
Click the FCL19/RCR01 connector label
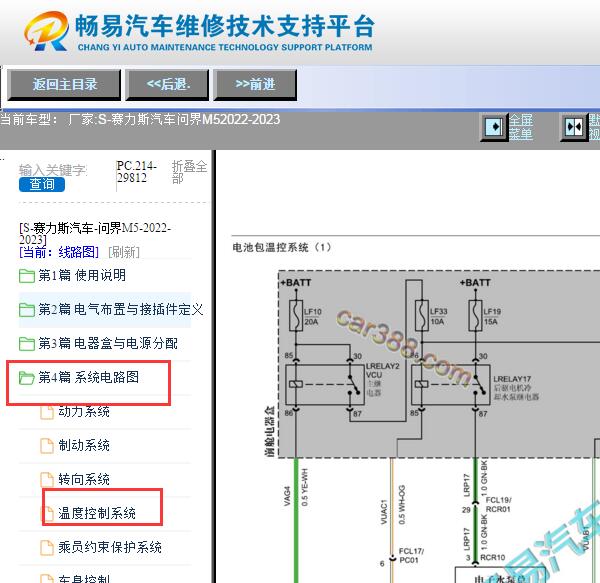tap(498, 505)
